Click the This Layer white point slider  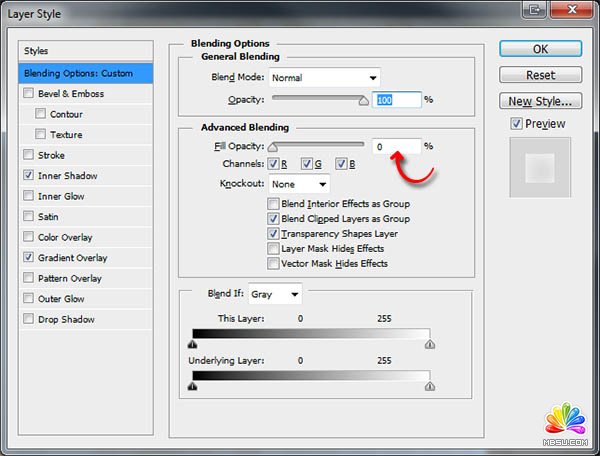430,344
